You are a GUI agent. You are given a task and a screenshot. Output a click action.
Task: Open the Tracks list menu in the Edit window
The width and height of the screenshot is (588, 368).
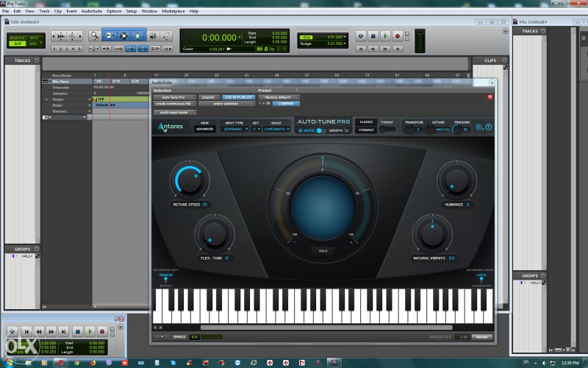coord(37,60)
